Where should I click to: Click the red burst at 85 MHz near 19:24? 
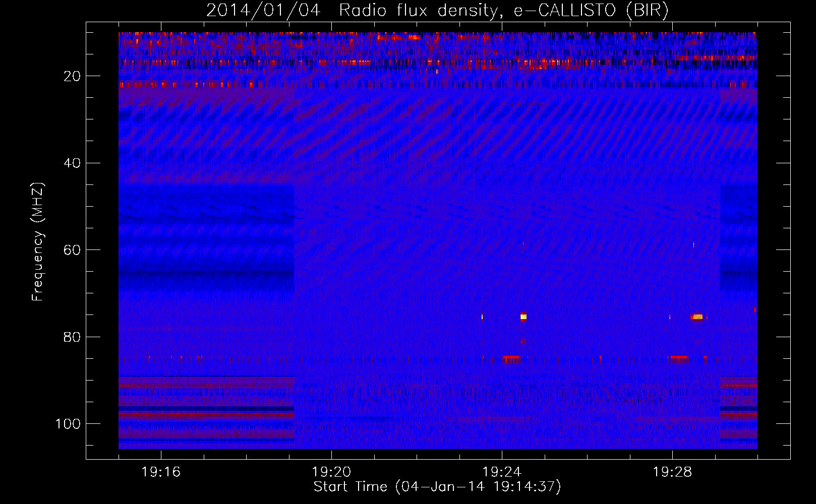(x=511, y=358)
